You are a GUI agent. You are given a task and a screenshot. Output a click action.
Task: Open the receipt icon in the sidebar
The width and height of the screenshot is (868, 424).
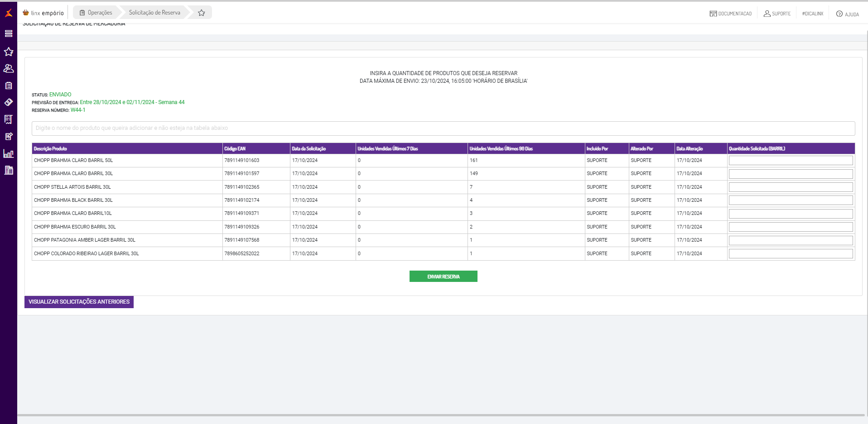pyautogui.click(x=9, y=119)
